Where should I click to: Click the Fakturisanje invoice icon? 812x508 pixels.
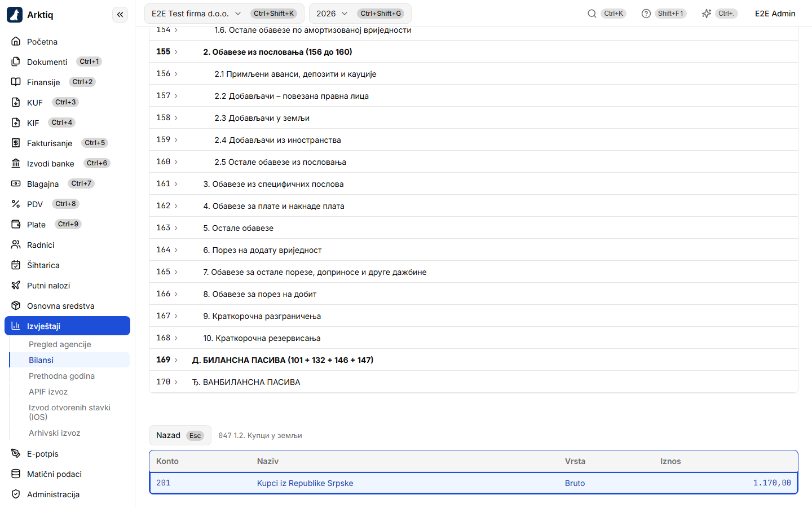(x=16, y=143)
